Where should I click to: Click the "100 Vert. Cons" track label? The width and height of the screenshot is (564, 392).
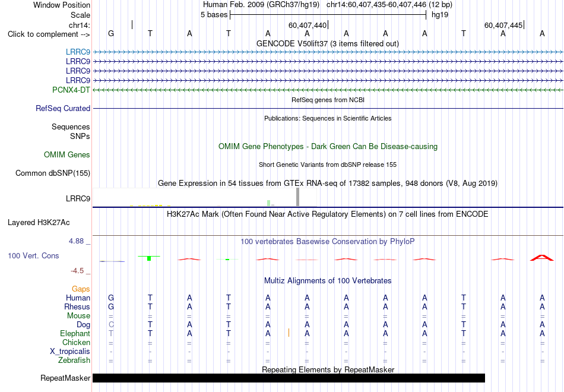pyautogui.click(x=33, y=255)
